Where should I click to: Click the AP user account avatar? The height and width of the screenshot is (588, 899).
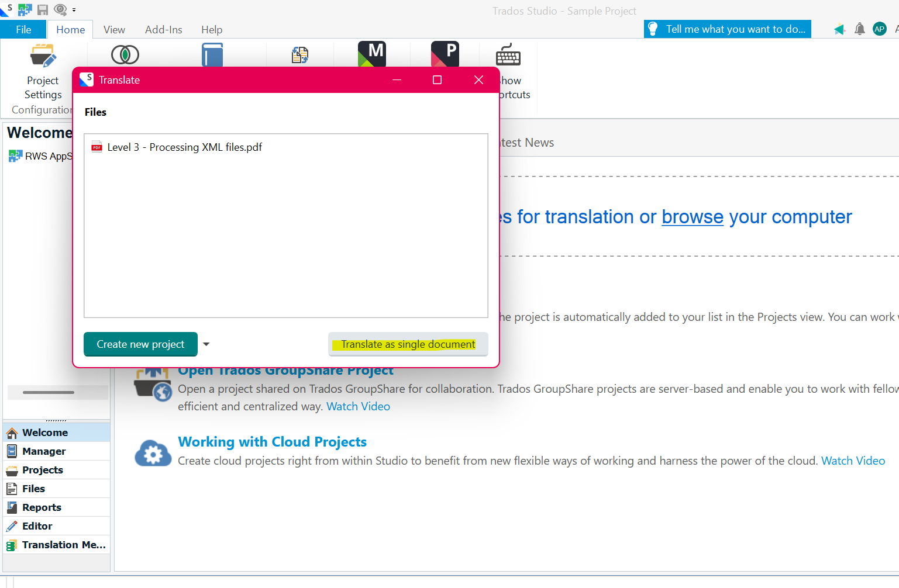click(x=879, y=29)
